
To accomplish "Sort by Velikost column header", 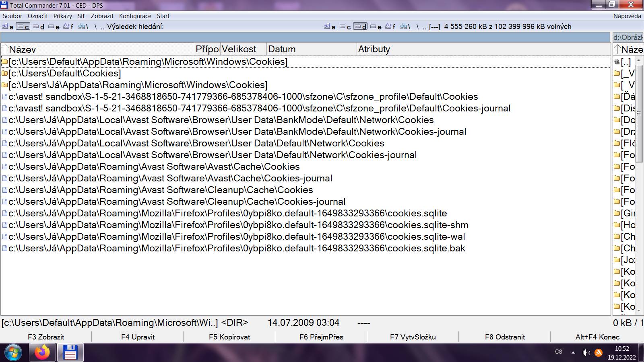I will [x=244, y=49].
